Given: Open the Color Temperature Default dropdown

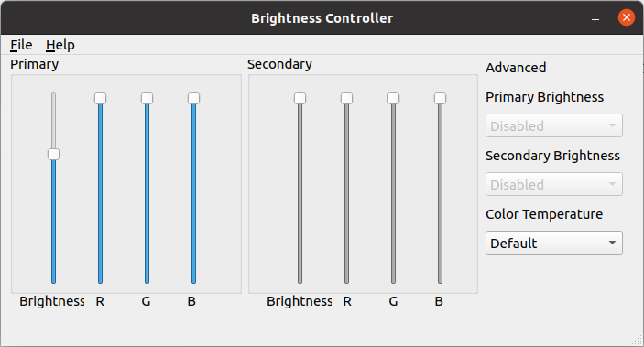Looking at the screenshot, I should pos(554,243).
